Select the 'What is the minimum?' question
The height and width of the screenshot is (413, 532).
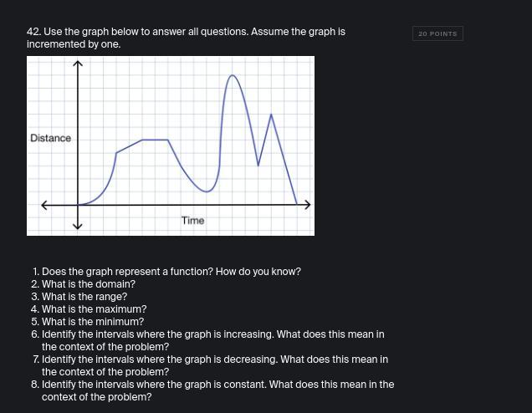pos(88,322)
